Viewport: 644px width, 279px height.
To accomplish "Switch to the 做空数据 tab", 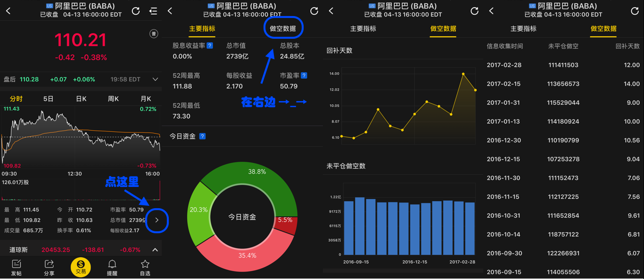I will click(x=283, y=28).
